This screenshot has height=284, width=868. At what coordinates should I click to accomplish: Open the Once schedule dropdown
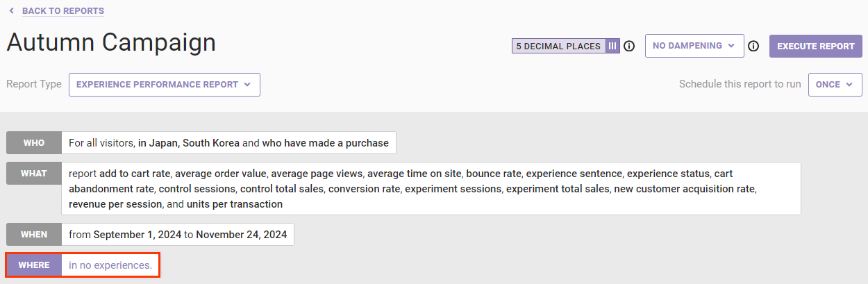(x=835, y=85)
